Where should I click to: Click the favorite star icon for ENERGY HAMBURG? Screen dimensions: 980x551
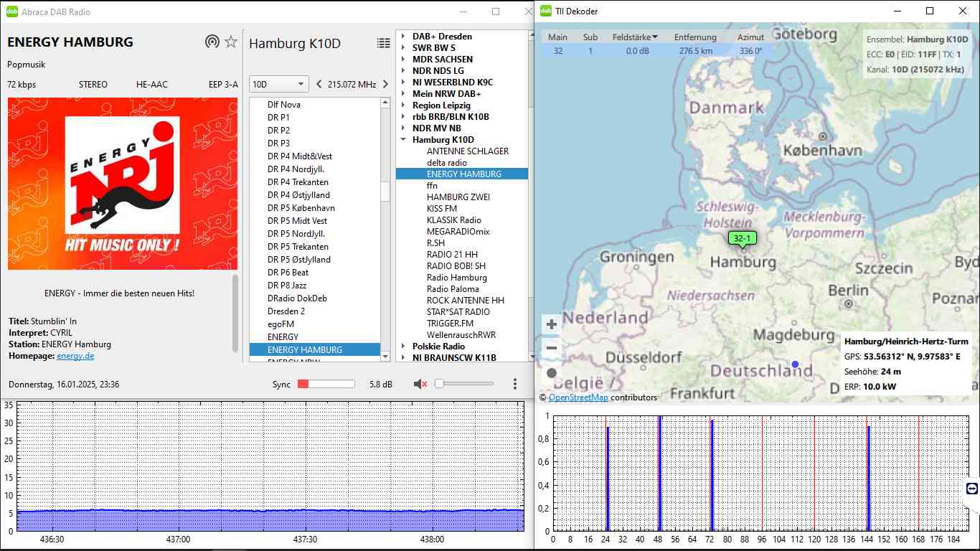click(230, 42)
